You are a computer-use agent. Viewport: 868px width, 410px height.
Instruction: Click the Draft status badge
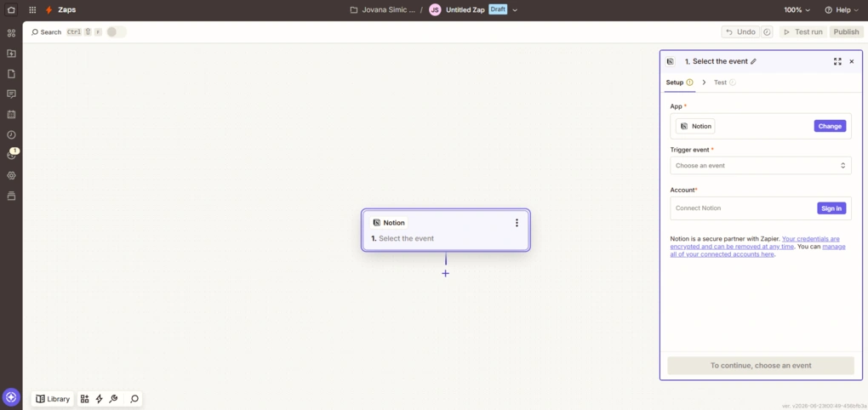click(498, 10)
